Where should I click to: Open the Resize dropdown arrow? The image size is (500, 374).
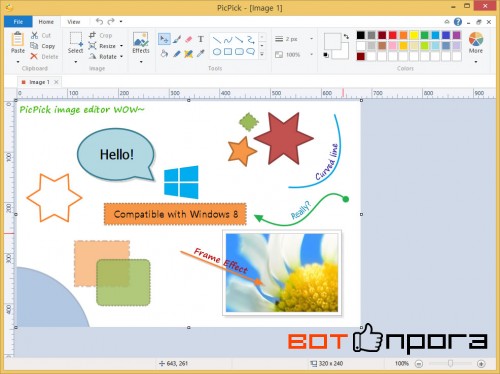122,46
